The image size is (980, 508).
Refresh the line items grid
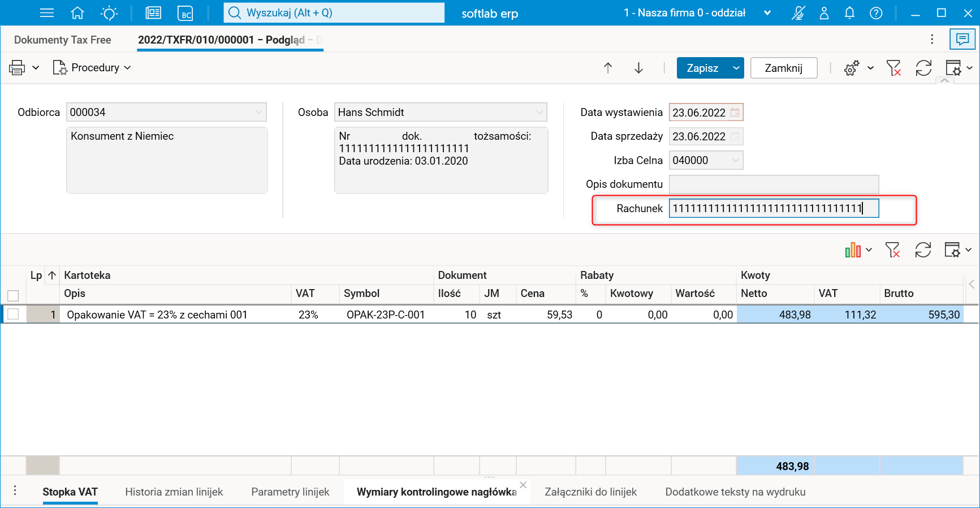coord(923,249)
